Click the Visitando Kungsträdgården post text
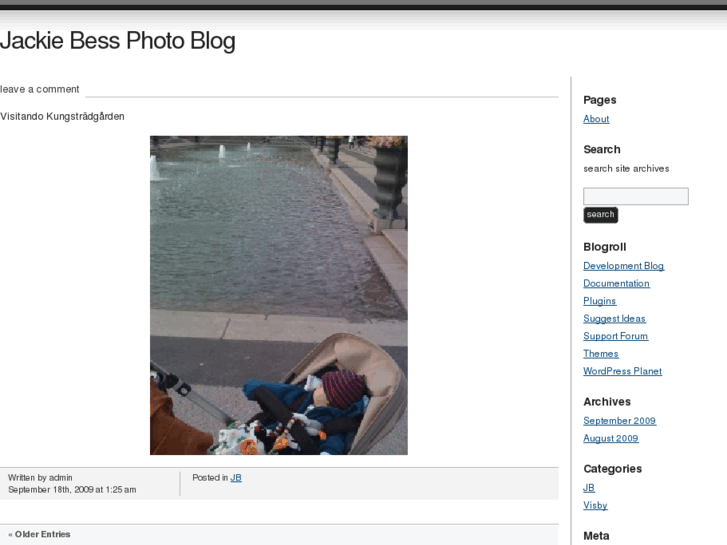The width and height of the screenshot is (727, 545). (x=62, y=116)
